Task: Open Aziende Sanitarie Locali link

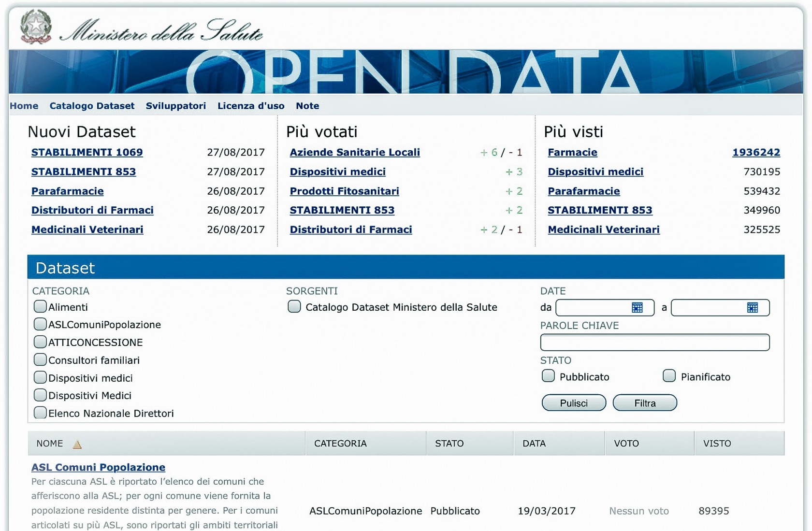Action: tap(355, 152)
